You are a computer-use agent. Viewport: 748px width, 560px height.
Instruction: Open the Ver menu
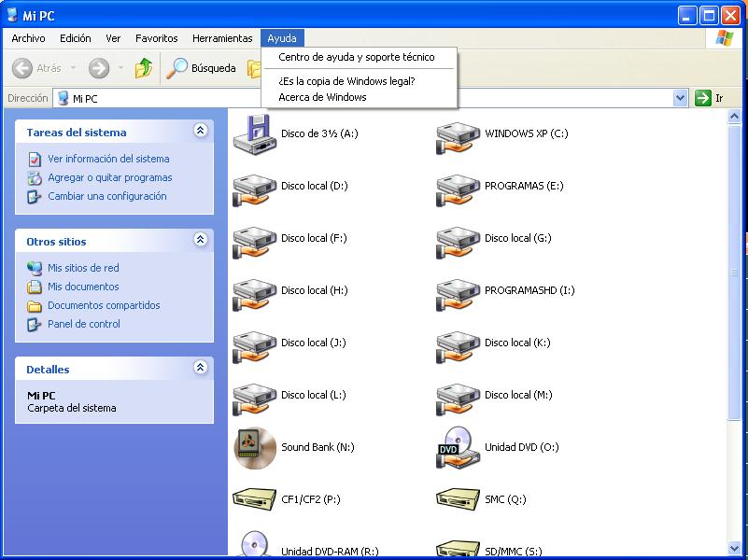click(x=113, y=38)
